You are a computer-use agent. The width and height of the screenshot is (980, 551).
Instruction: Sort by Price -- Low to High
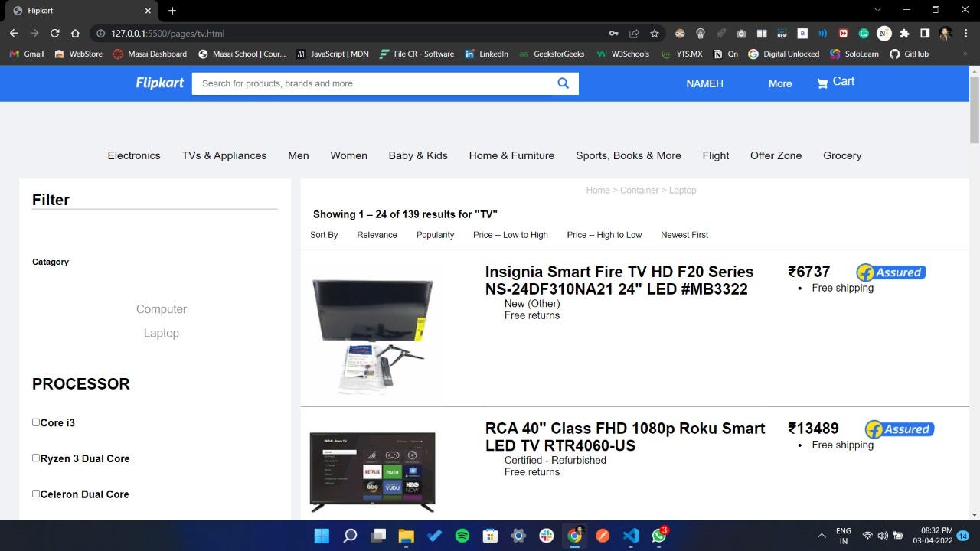tap(511, 235)
